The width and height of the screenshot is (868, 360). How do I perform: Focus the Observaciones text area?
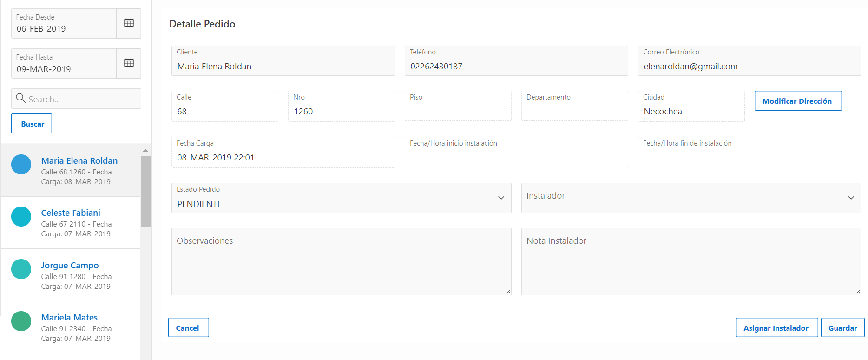pos(341,262)
